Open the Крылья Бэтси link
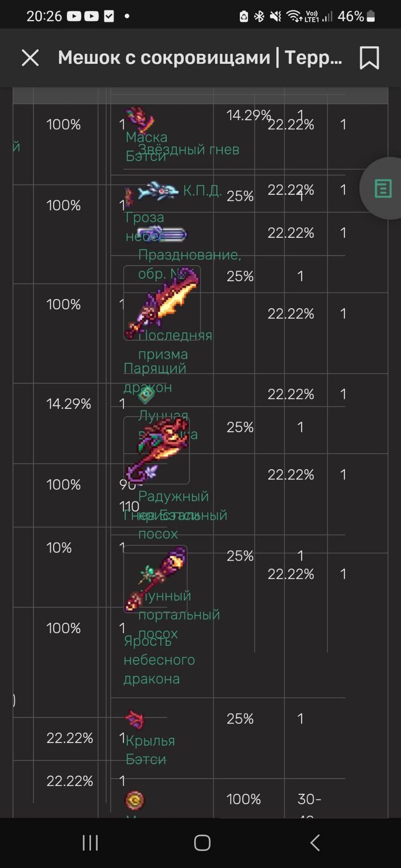The height and width of the screenshot is (868, 401). pyautogui.click(x=150, y=750)
